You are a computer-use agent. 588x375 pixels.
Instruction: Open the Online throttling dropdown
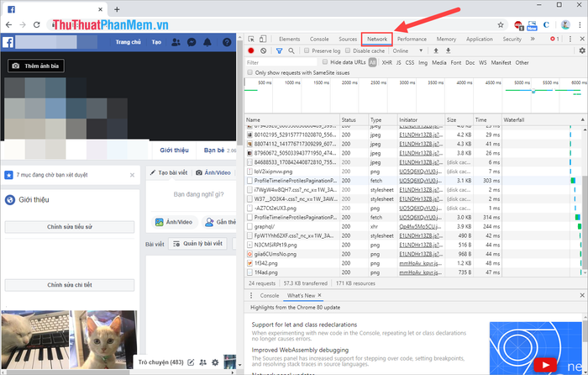coord(407,50)
